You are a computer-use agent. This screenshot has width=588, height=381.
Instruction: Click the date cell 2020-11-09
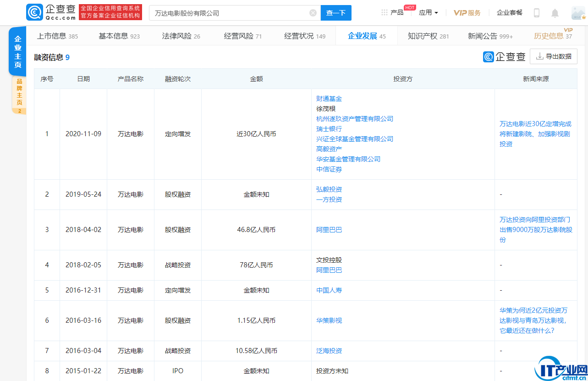[83, 134]
